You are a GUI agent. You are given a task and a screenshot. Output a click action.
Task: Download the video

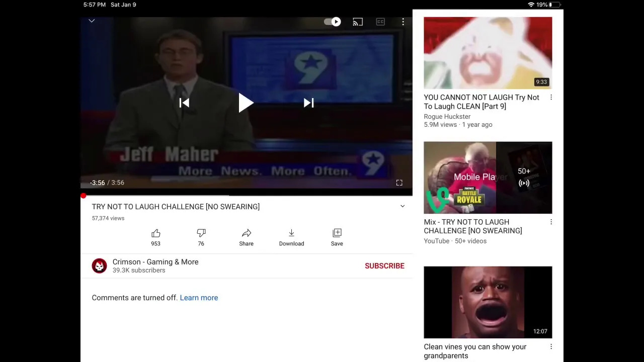pos(291,237)
